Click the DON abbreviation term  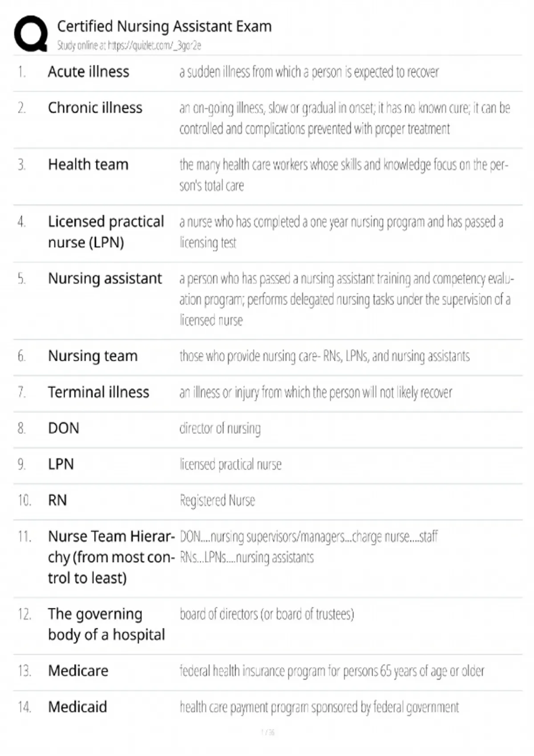[x=64, y=428]
